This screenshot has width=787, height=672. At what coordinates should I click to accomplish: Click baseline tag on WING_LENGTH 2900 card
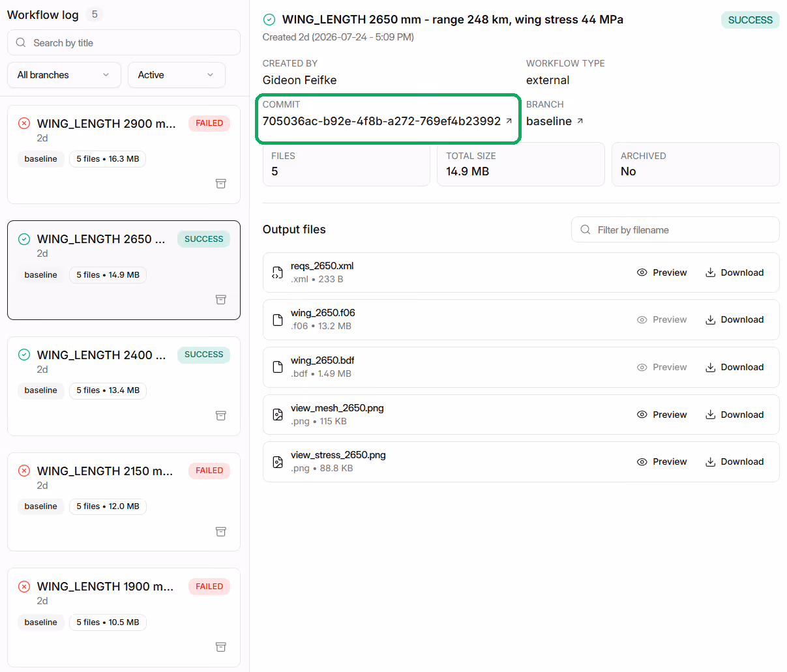coord(41,159)
